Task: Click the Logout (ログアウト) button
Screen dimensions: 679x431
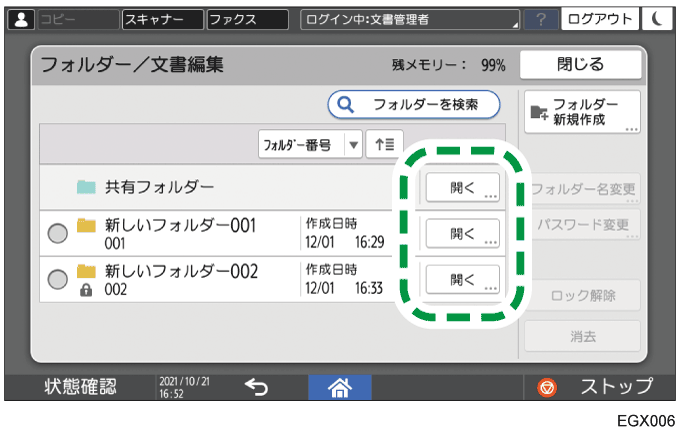Action: tap(600, 19)
